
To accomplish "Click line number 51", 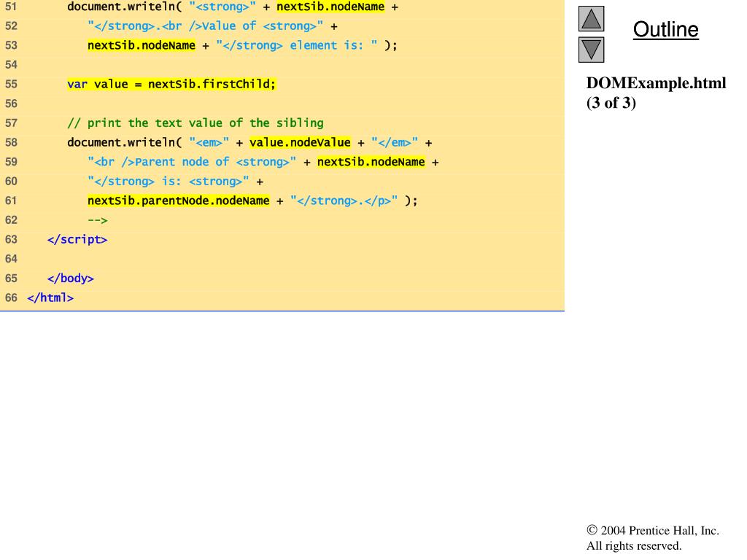I will click(11, 7).
